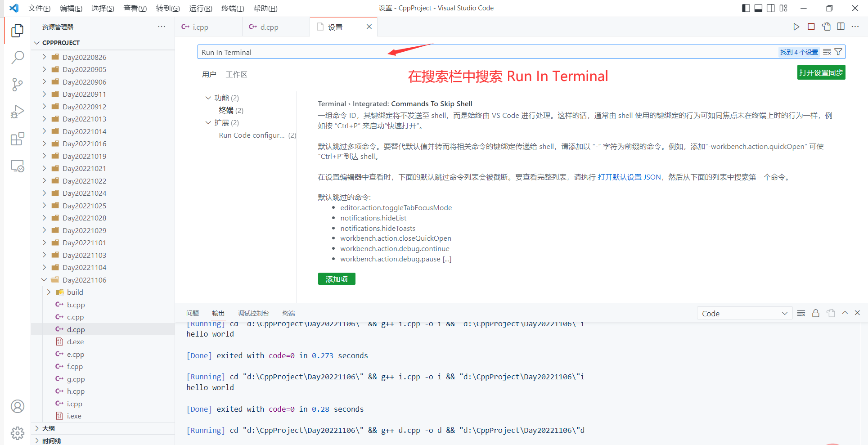Select Run Code configuration settings entry

(257, 135)
